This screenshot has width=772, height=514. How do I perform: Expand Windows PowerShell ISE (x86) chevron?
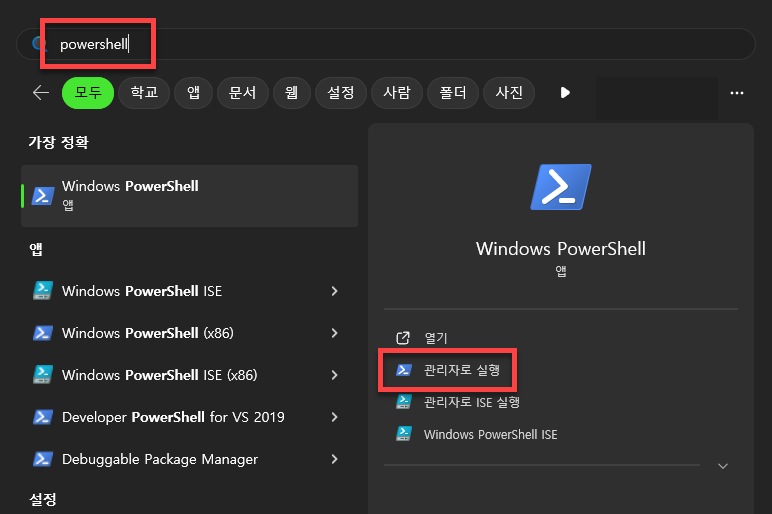335,375
